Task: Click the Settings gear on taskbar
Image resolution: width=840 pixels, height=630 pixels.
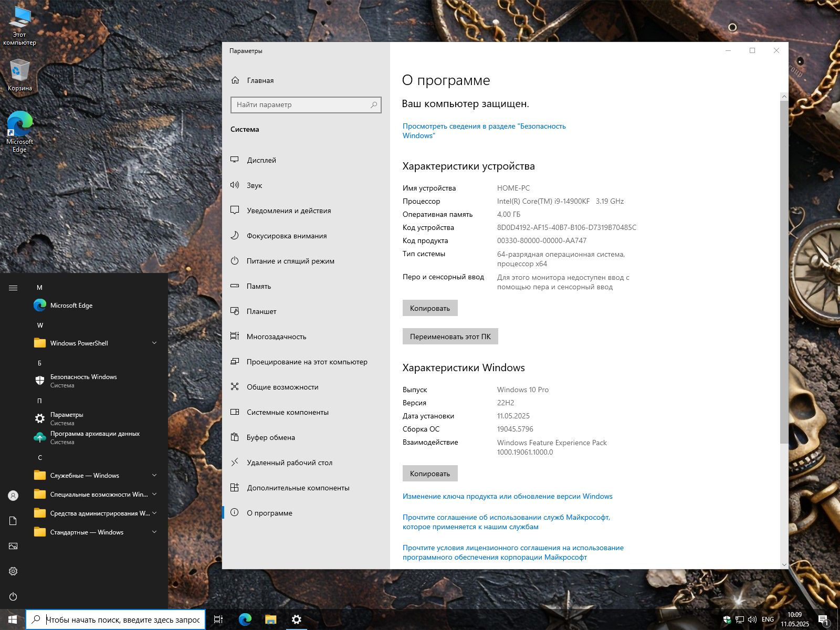Action: click(296, 619)
